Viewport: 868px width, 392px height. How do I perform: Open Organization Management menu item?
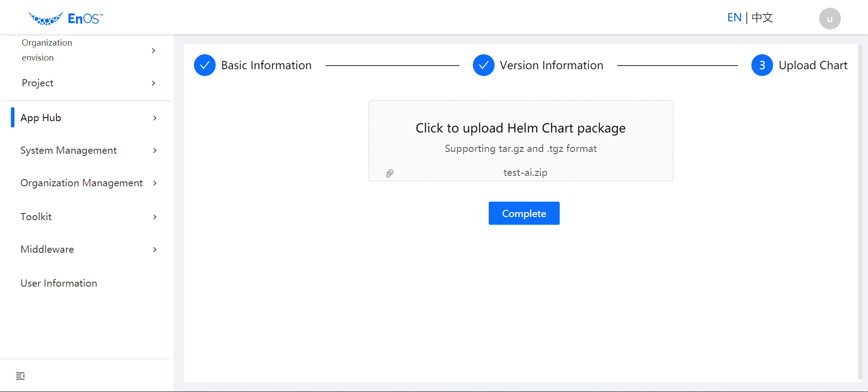(x=81, y=183)
